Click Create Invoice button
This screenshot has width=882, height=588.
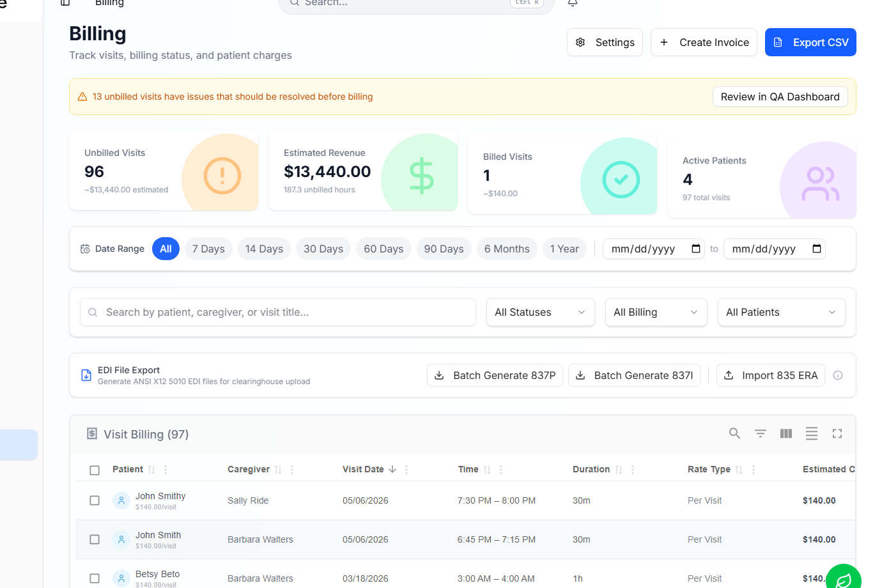tap(704, 42)
